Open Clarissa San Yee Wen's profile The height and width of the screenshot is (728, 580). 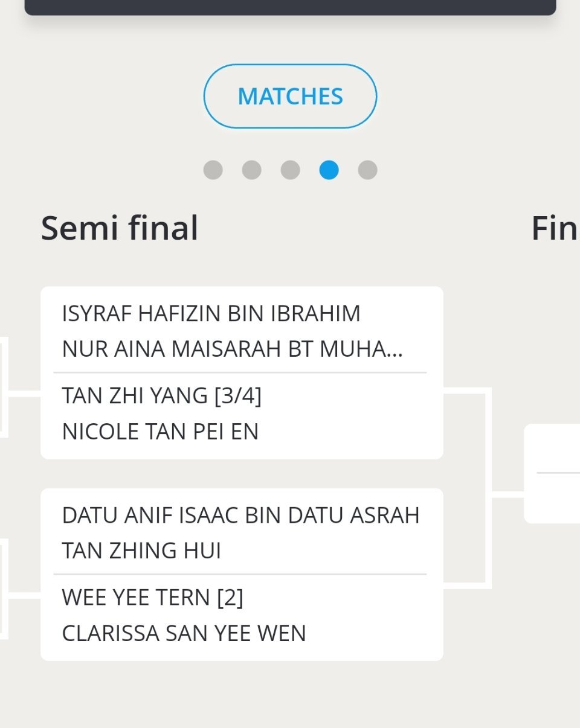coord(184,633)
